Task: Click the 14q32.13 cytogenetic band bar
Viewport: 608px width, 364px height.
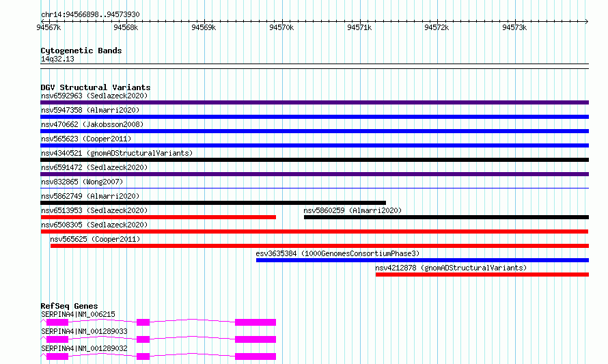Action: 314,66
